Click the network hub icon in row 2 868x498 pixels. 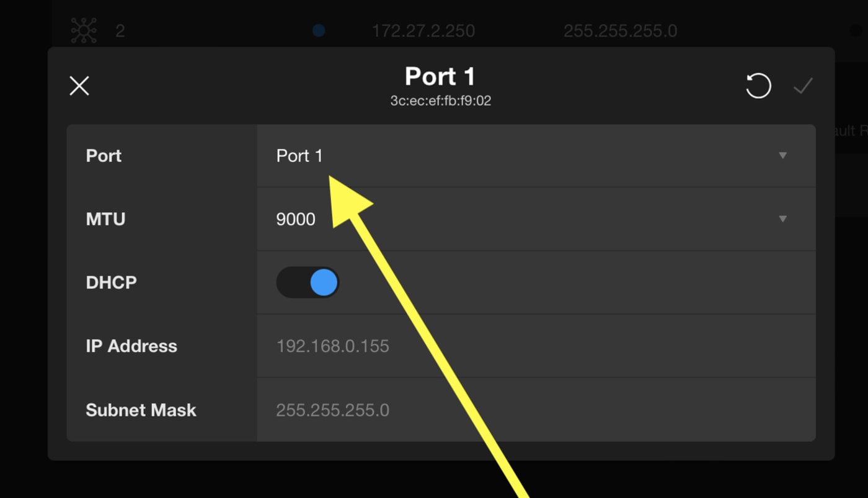coord(84,30)
